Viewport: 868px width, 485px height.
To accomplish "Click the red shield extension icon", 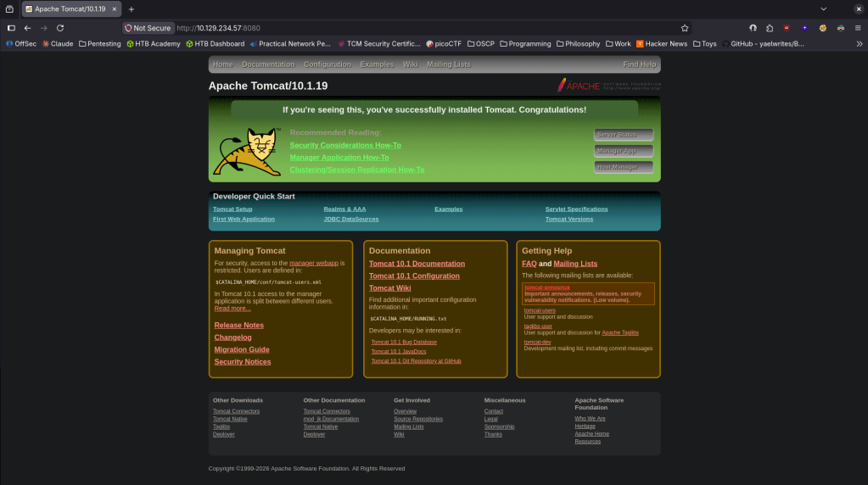I will (787, 28).
